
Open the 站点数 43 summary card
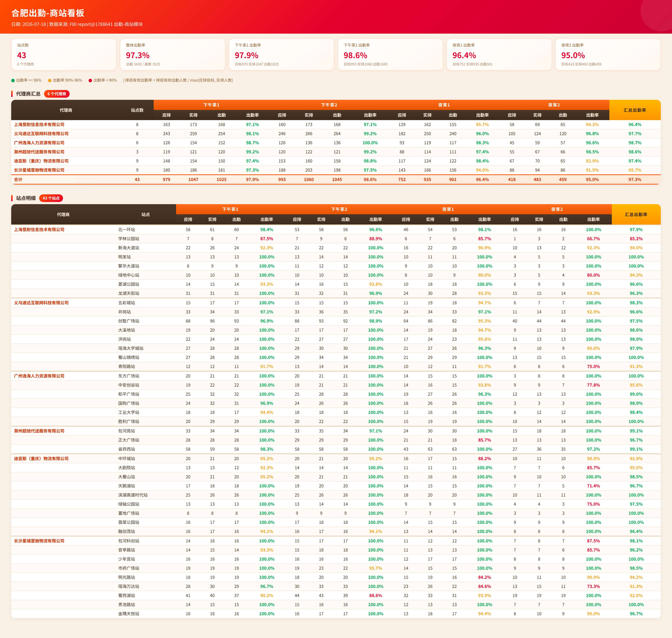(64, 54)
